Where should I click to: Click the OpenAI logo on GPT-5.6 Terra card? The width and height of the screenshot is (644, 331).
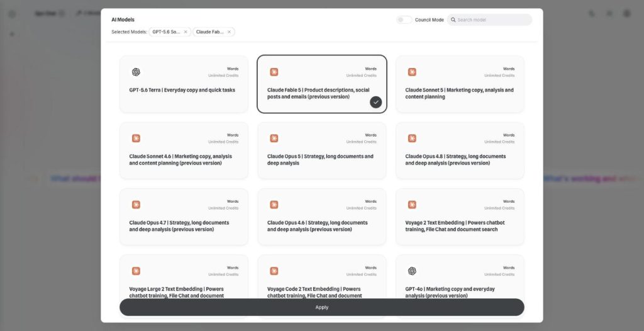point(136,72)
